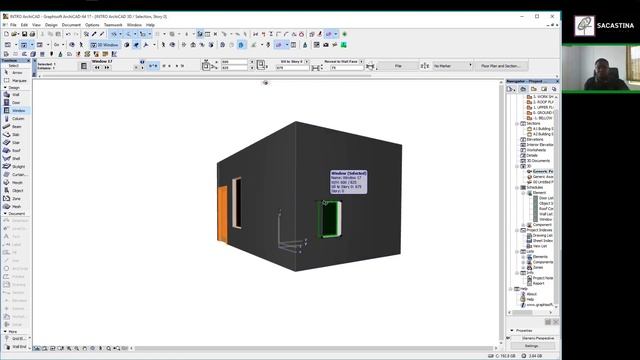Open the Edit menu
640x360 pixels.
(x=24, y=25)
